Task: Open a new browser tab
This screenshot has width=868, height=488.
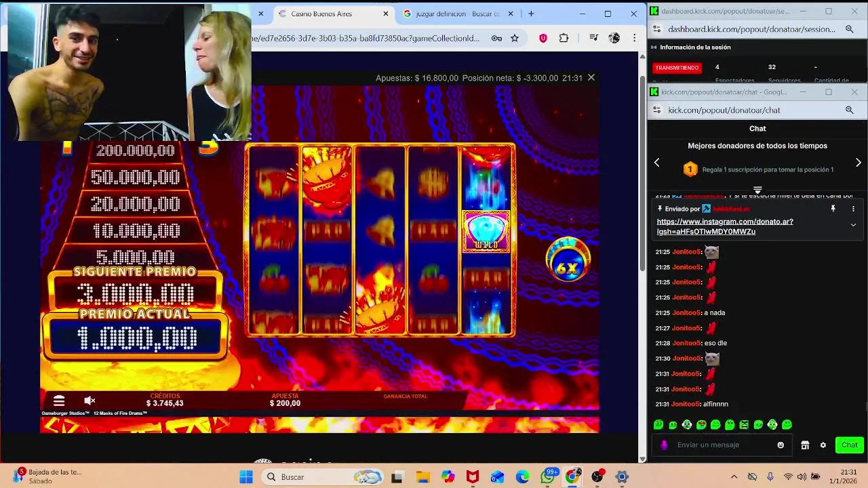Action: point(531,14)
